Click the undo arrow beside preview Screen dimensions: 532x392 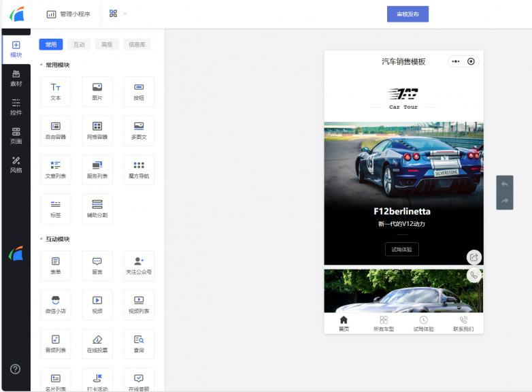point(505,184)
